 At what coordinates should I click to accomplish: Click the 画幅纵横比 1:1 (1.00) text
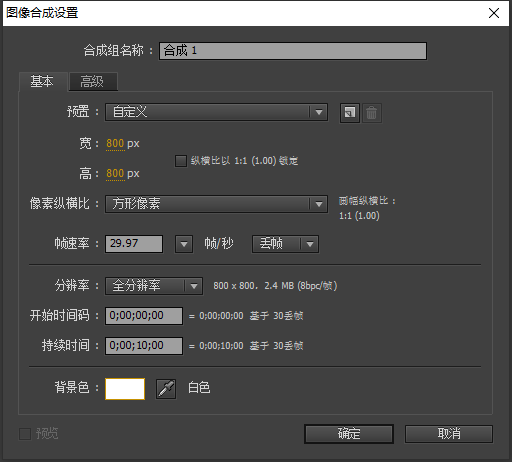point(367,208)
